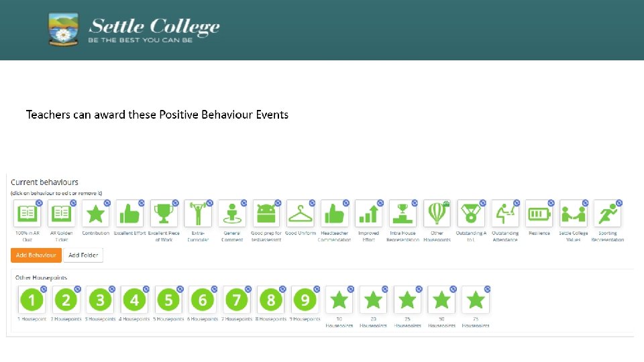644x362 pixels.
Task: Select the Improved Effort chart icon
Action: point(368,214)
